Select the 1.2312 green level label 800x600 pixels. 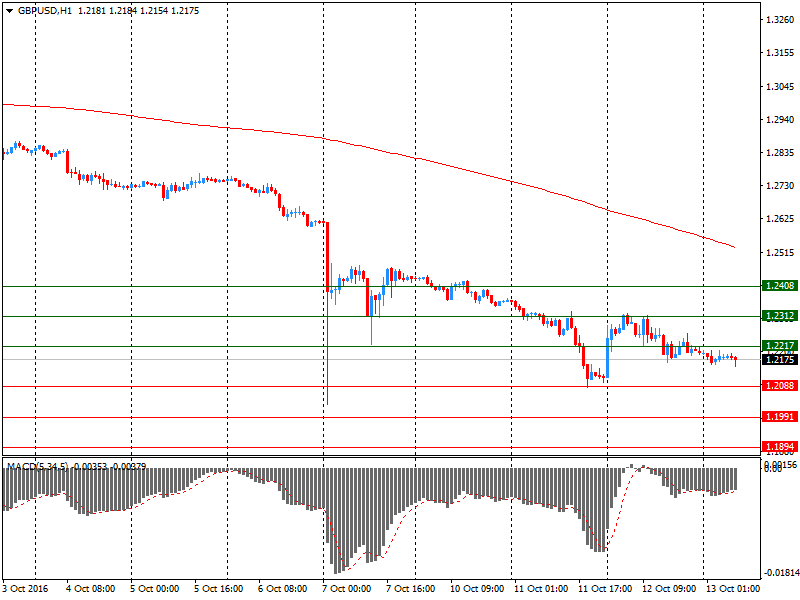coord(780,316)
